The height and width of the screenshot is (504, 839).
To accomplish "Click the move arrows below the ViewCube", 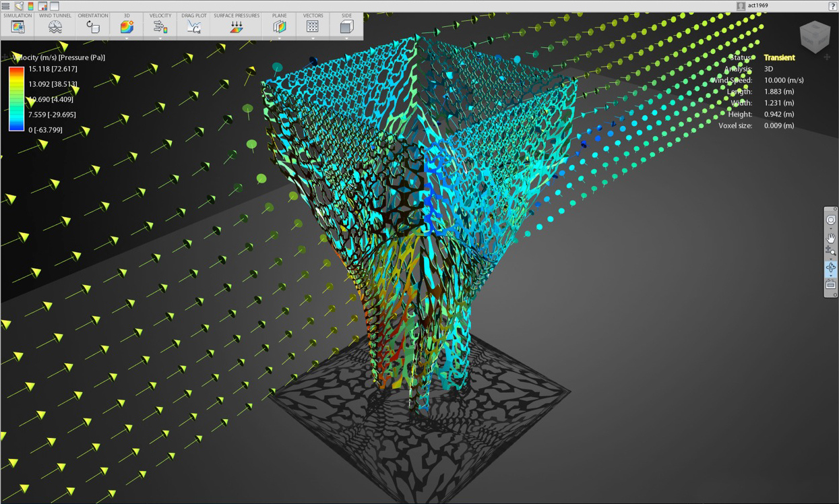I will [x=827, y=57].
